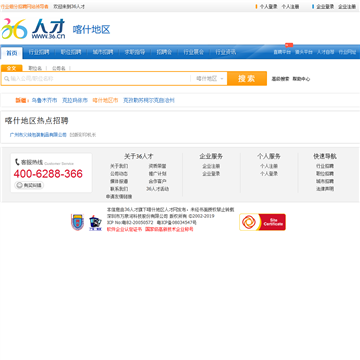The image size is (360, 360).
Task: Click the 400-6288-366 hotline number
Action: tap(48, 174)
